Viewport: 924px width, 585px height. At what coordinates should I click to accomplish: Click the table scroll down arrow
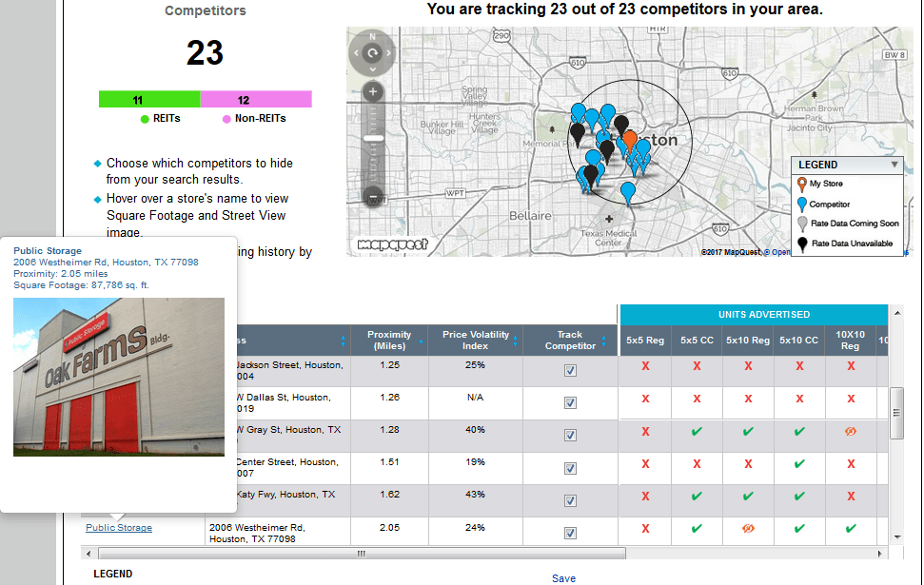[897, 537]
